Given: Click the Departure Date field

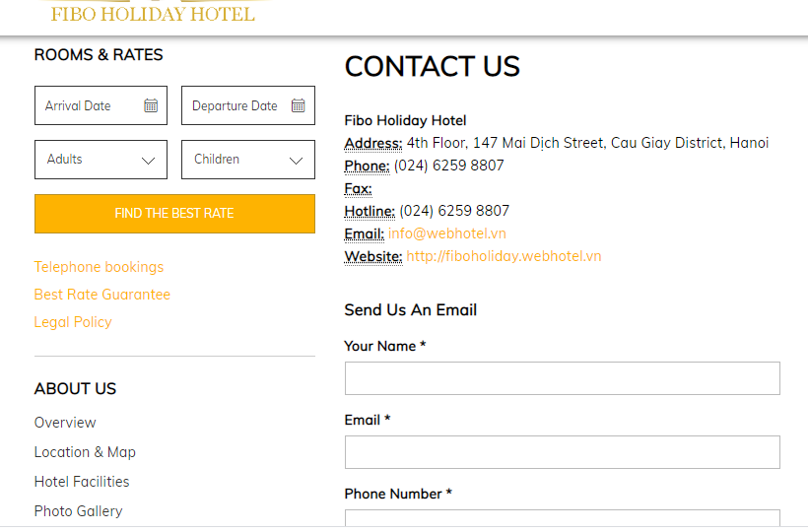Looking at the screenshot, I should click(236, 105).
